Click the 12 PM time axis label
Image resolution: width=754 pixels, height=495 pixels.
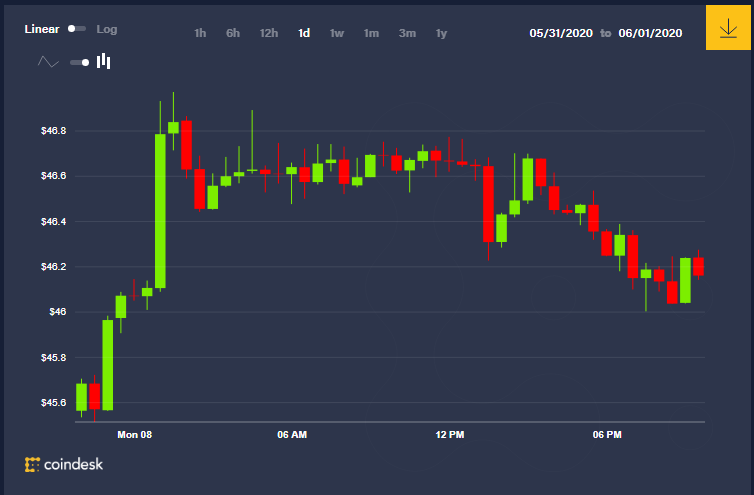point(450,435)
